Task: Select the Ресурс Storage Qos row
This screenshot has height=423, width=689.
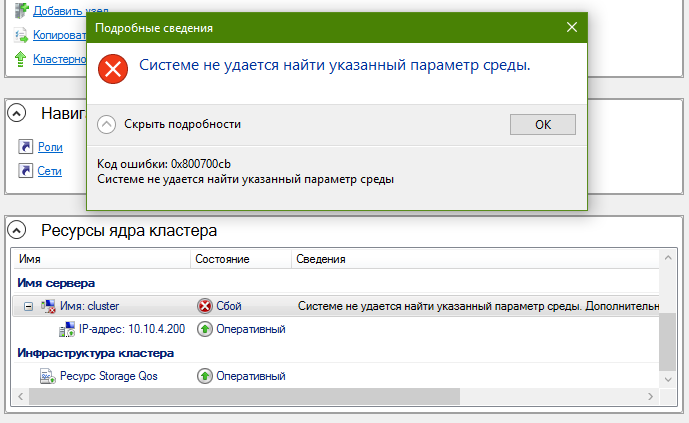Action: tap(336, 376)
